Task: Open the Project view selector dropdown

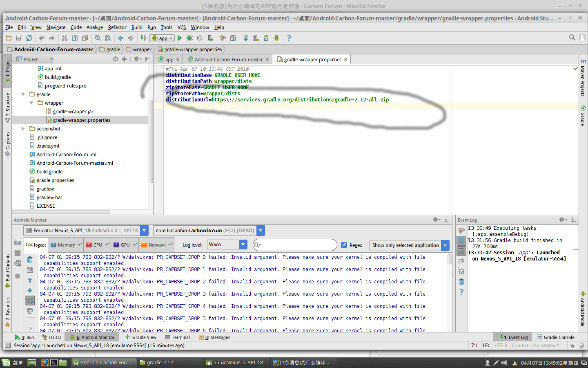Action: 34,59
